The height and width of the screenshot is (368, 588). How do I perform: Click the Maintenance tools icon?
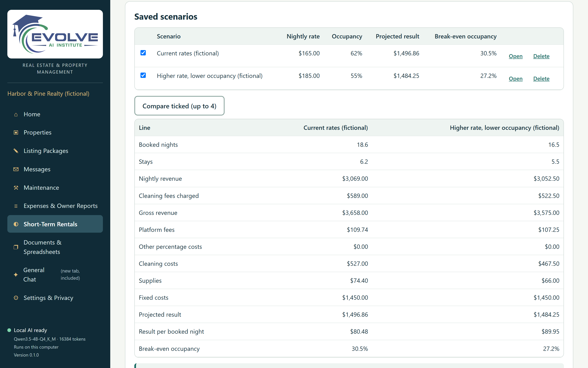16,188
